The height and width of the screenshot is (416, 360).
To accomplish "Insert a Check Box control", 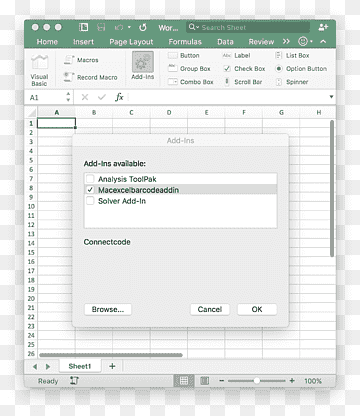I will click(244, 69).
